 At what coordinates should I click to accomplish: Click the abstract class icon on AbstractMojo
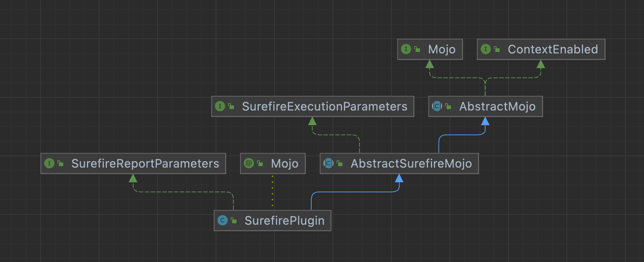437,106
